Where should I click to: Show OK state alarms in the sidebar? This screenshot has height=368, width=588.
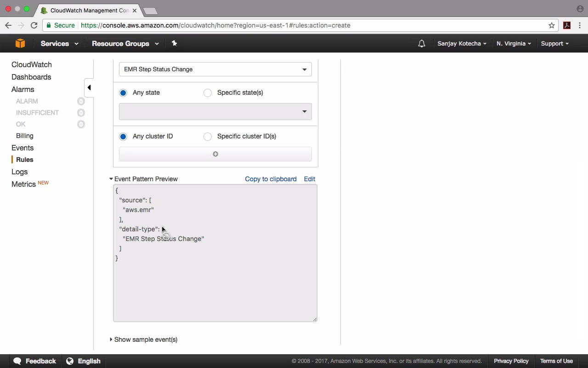pos(21,124)
